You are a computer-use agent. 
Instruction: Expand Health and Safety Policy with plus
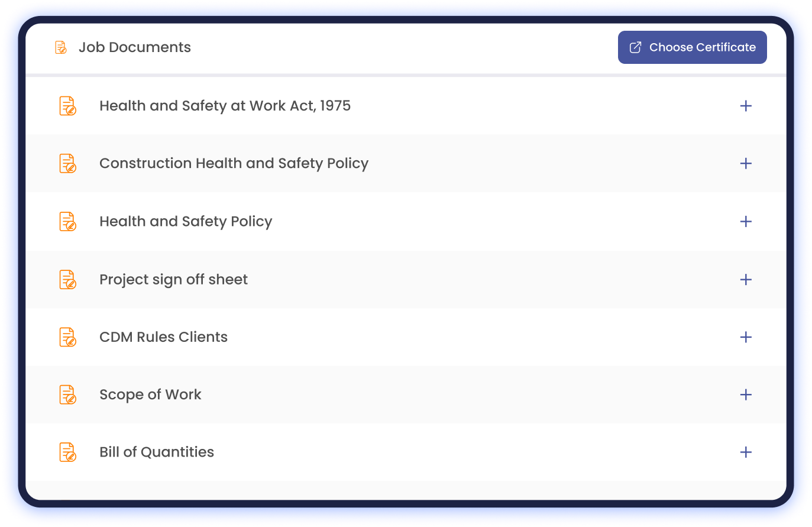click(746, 221)
